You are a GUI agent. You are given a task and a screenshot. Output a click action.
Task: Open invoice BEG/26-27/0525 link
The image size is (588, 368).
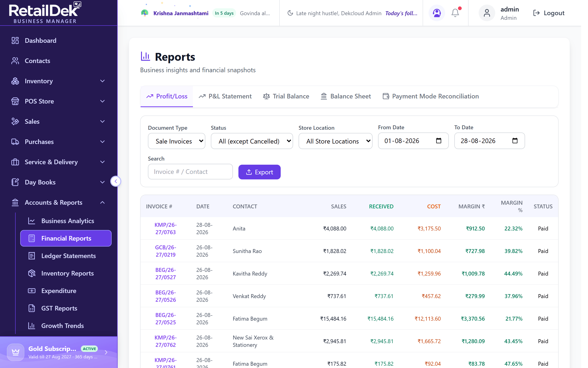point(165,319)
